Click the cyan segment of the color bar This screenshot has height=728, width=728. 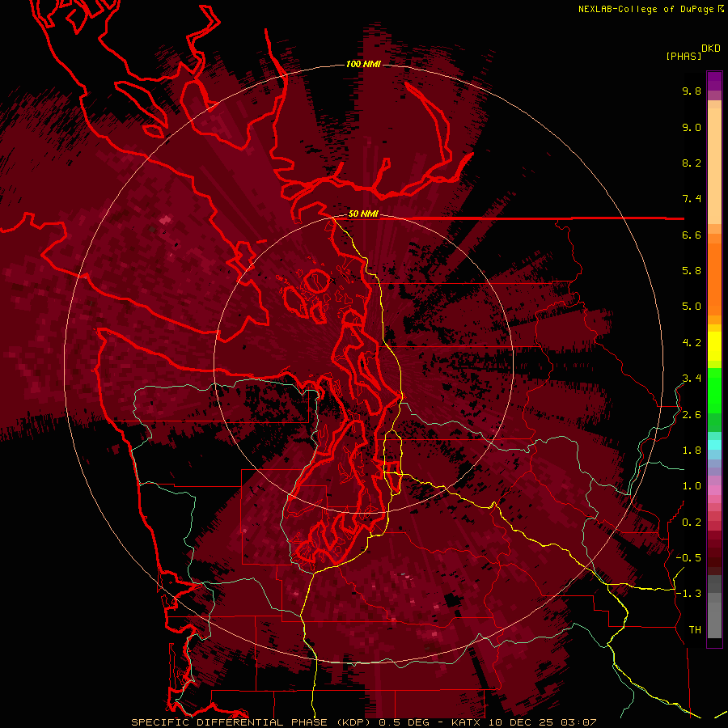tap(714, 445)
